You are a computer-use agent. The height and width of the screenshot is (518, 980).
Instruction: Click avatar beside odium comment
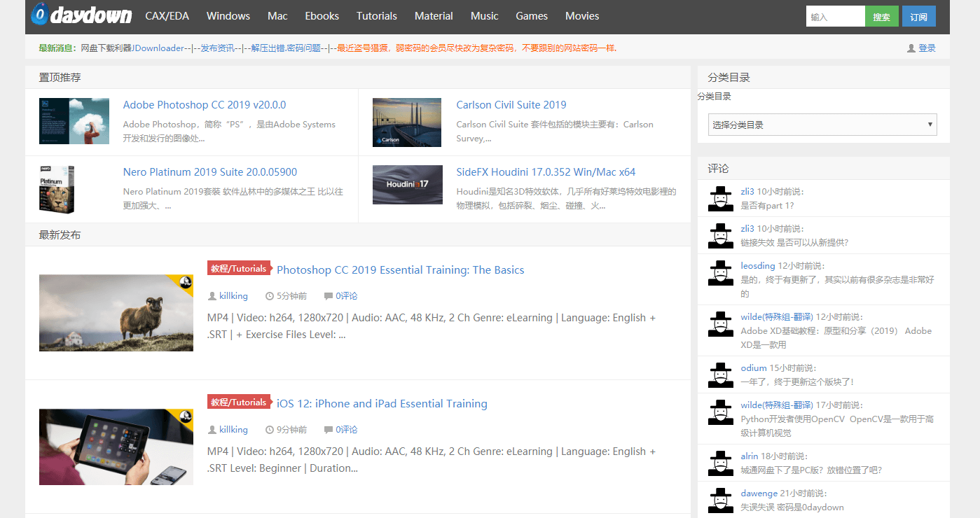(721, 375)
